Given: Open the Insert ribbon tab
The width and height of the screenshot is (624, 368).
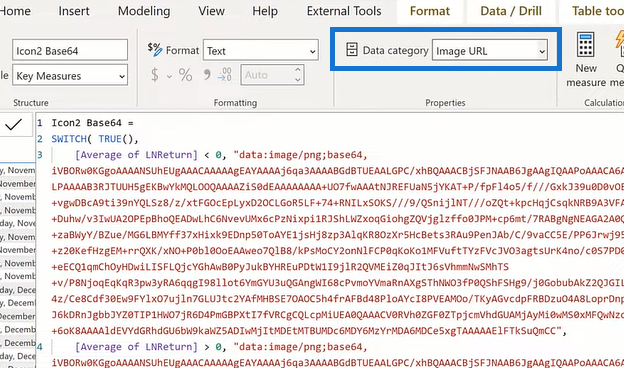Looking at the screenshot, I should pyautogui.click(x=74, y=11).
